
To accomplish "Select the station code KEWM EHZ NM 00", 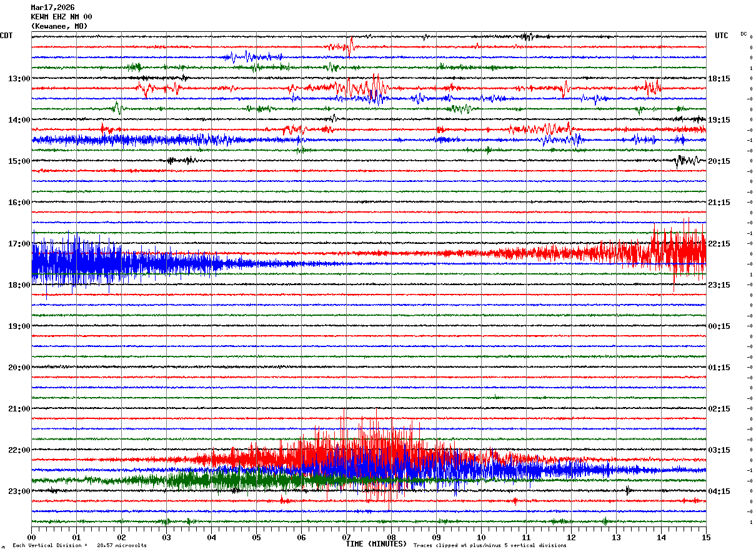I will pyautogui.click(x=61, y=17).
